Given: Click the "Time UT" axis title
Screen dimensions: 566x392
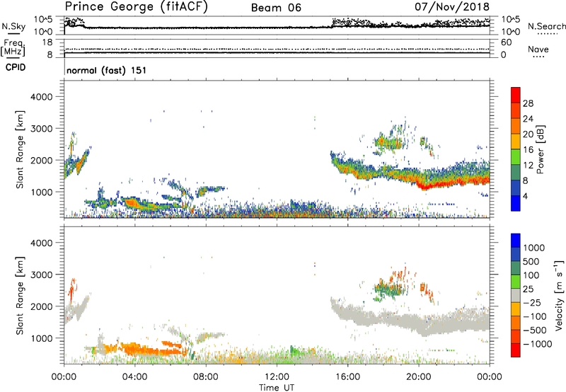Looking at the screenshot, I should click(x=277, y=388).
